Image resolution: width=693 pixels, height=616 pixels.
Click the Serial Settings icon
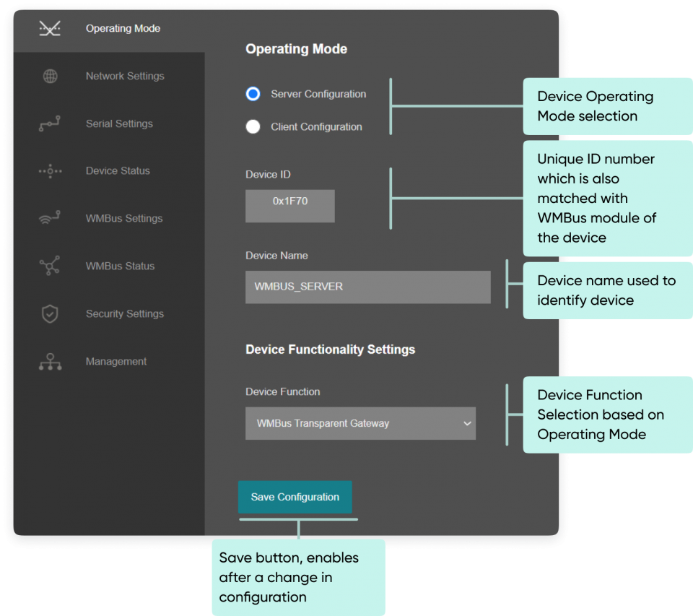[50, 123]
